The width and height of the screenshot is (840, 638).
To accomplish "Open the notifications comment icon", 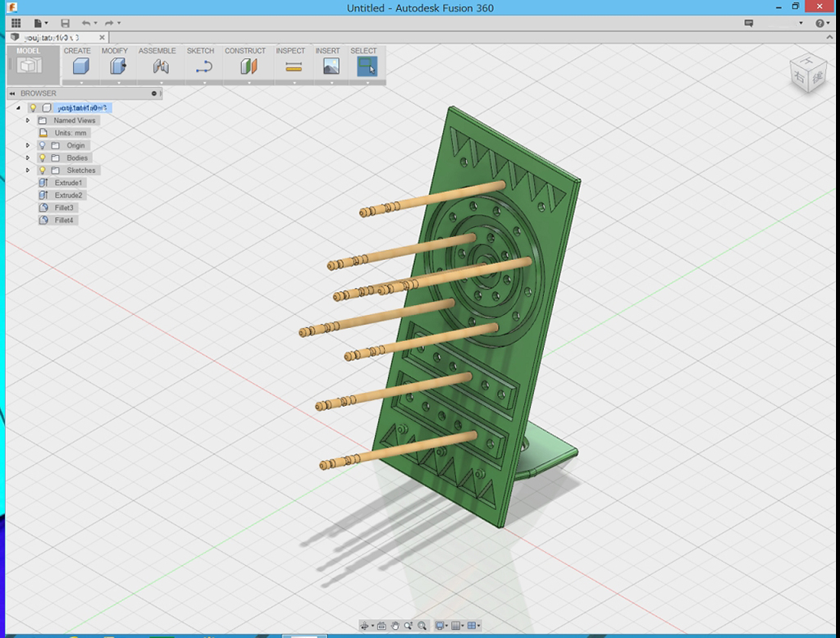I will (x=749, y=23).
